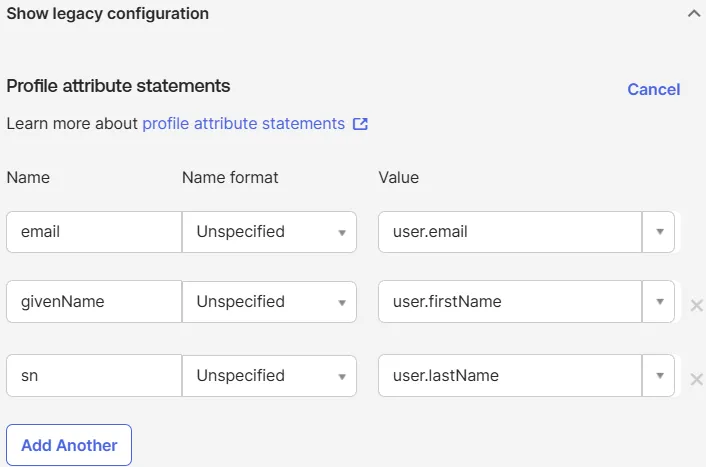This screenshot has width=706, height=467.
Task: Click the sn name input field
Action: 94,376
